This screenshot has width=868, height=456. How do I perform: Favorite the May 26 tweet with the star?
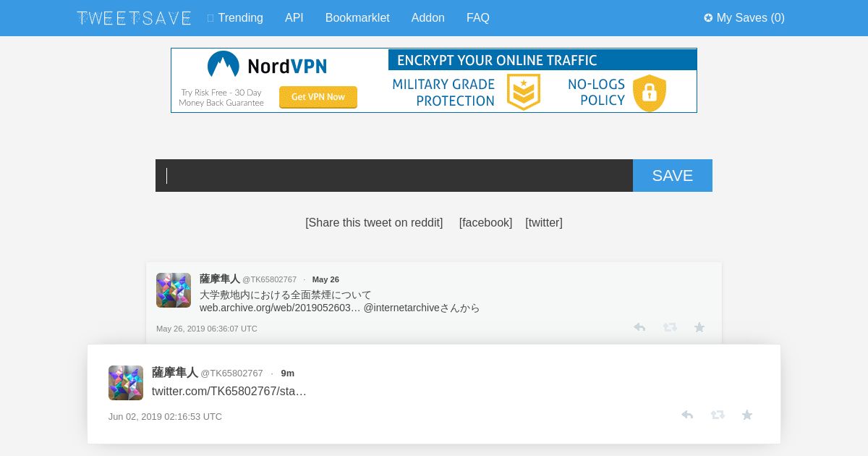point(699,328)
